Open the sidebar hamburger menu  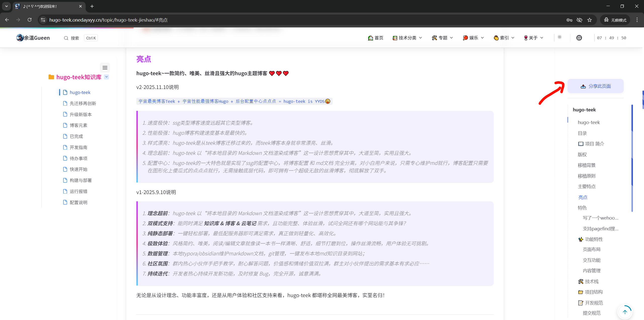click(105, 68)
